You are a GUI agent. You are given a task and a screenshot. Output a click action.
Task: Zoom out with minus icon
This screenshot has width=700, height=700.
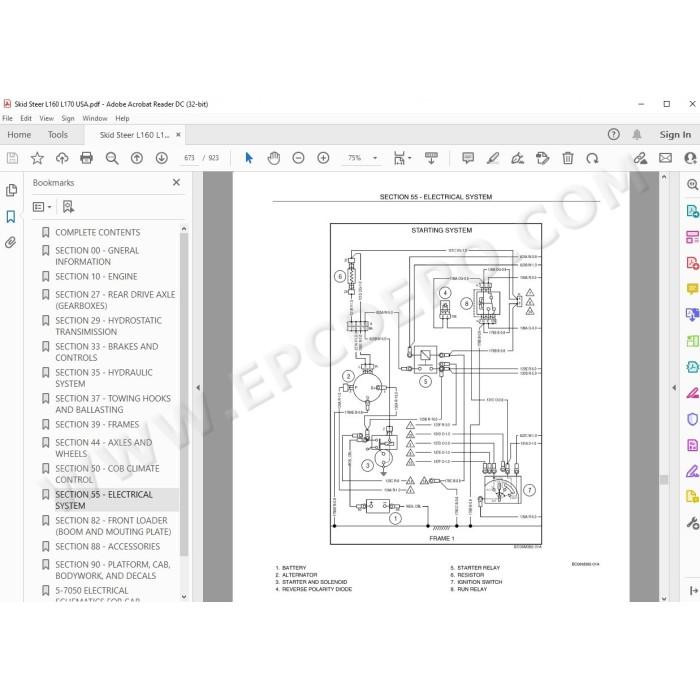pyautogui.click(x=298, y=158)
